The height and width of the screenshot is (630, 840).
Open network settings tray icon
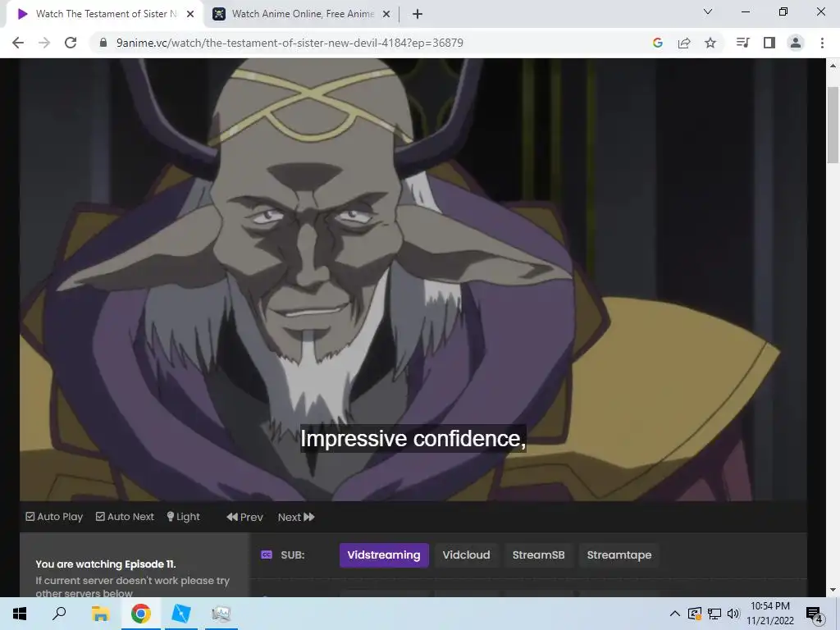click(714, 614)
